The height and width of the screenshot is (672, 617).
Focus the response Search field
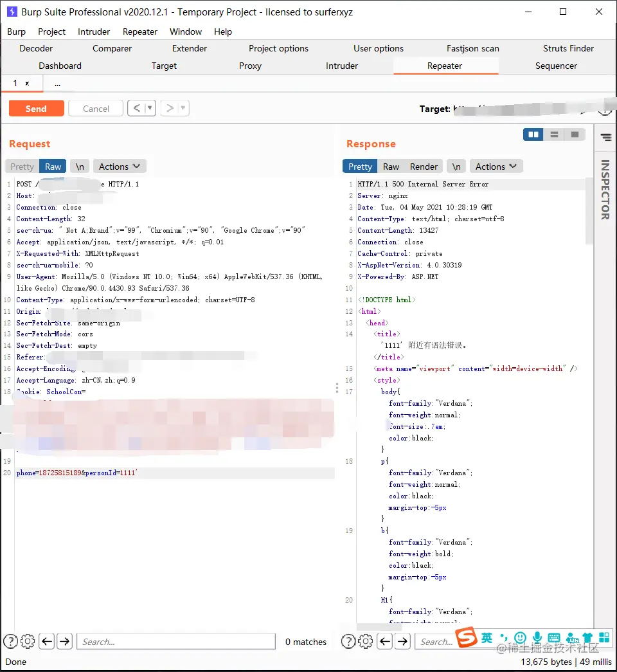(x=436, y=641)
